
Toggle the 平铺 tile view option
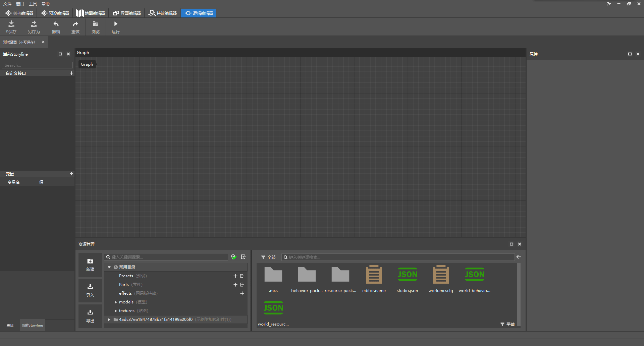pos(507,324)
